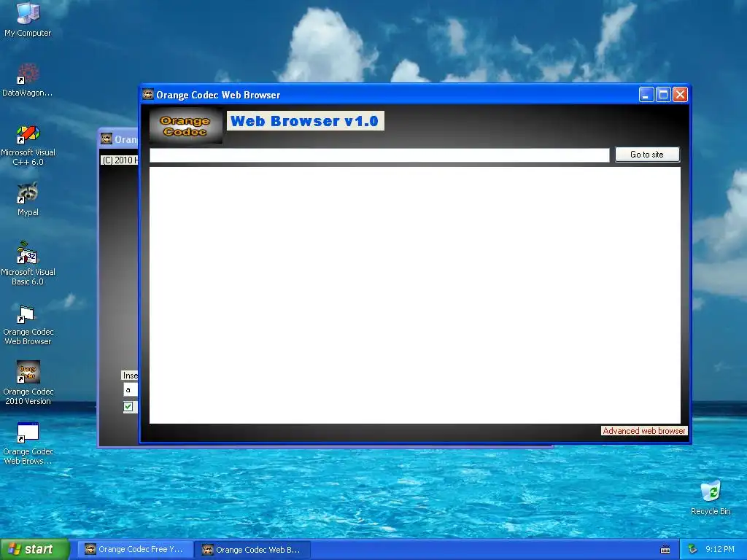747x560 pixels.
Task: Toggle the checkbox in the background window
Action: [128, 407]
